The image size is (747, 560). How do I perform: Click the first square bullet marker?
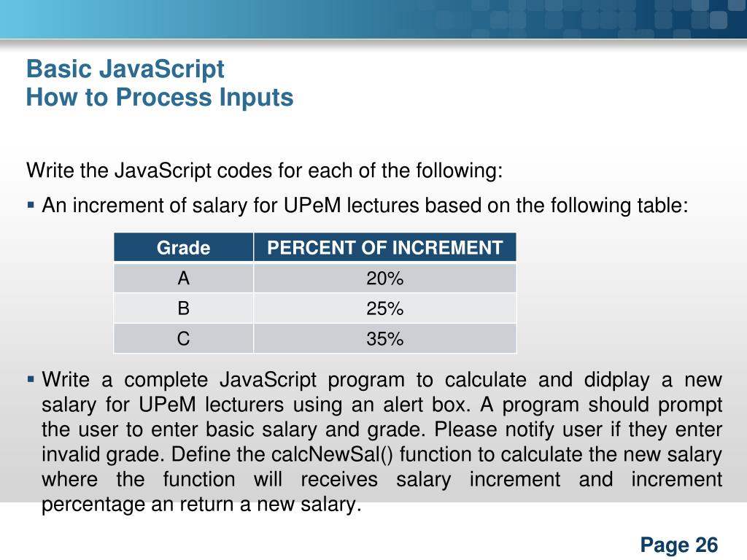[x=31, y=206]
